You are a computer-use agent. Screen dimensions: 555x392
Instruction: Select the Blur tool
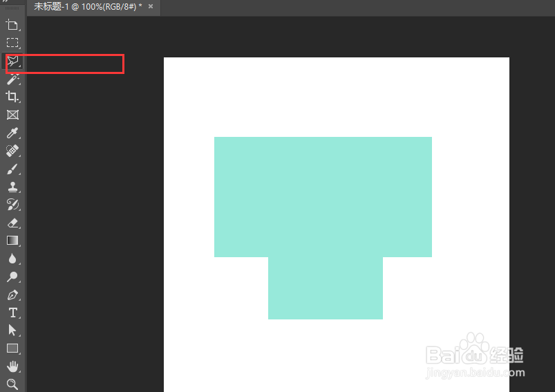point(12,259)
